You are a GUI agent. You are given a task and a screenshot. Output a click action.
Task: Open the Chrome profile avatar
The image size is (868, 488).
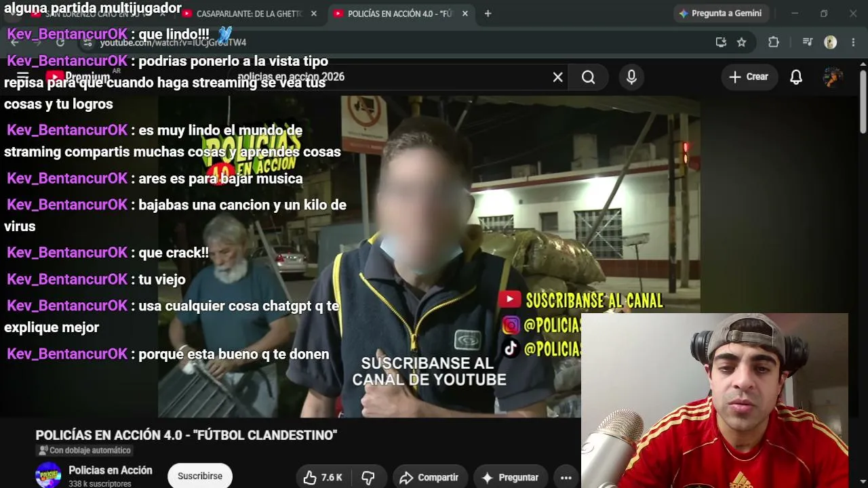click(830, 42)
